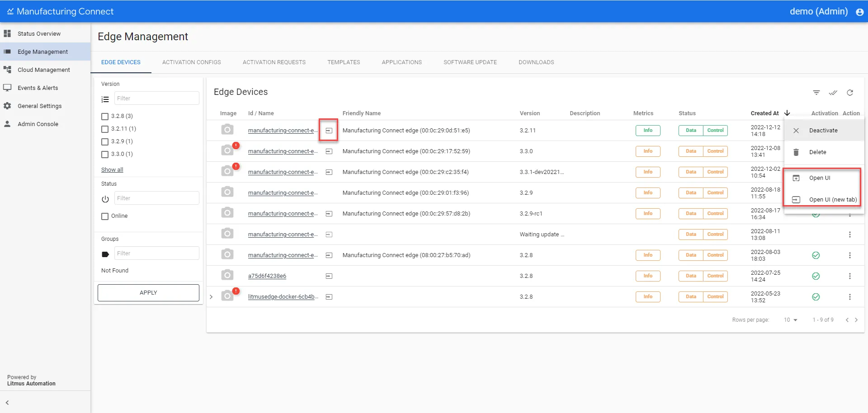Select Deactivate from the action menu
Image resolution: width=868 pixels, height=413 pixels.
click(824, 131)
